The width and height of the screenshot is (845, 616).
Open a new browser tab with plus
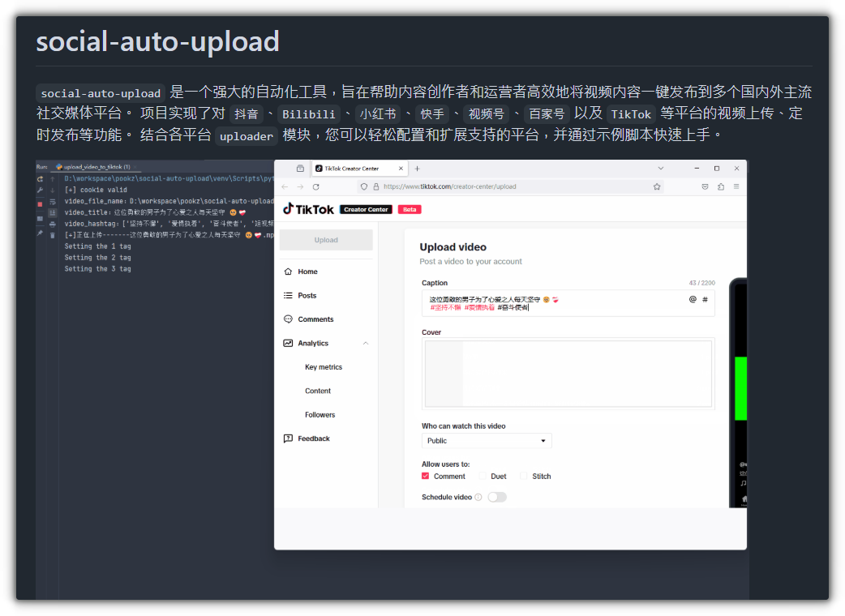click(x=417, y=169)
